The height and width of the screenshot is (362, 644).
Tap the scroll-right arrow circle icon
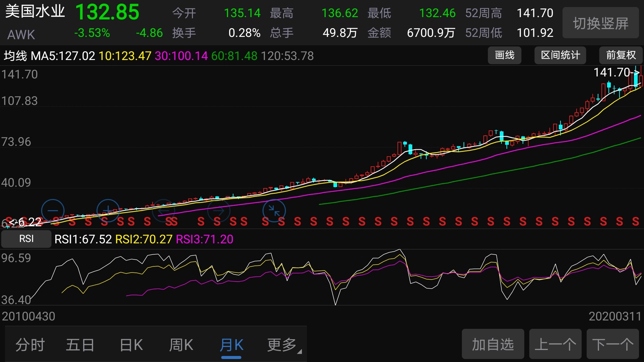click(219, 210)
